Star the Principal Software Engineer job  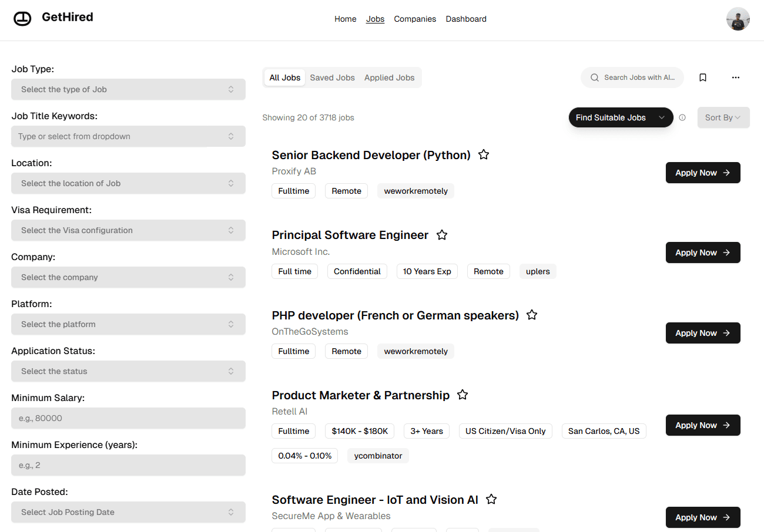(442, 235)
